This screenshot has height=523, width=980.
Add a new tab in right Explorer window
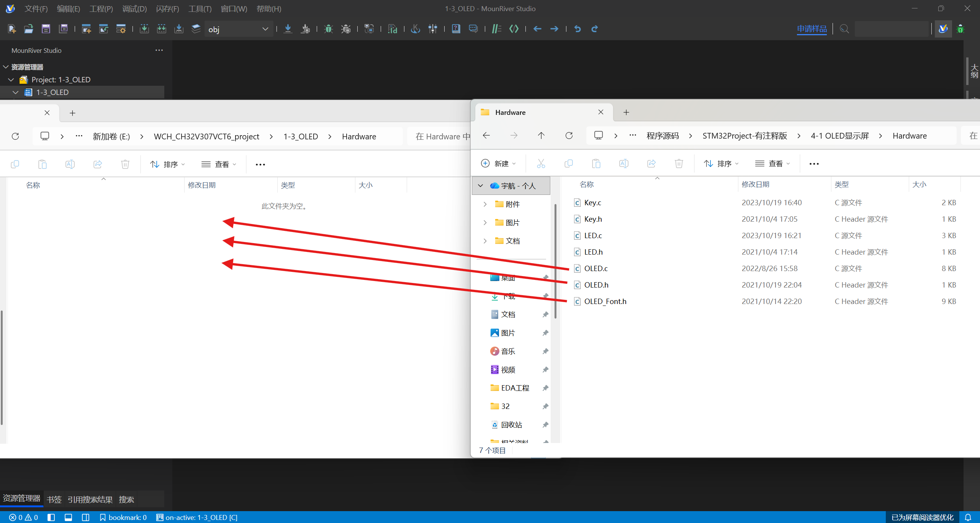tap(626, 112)
